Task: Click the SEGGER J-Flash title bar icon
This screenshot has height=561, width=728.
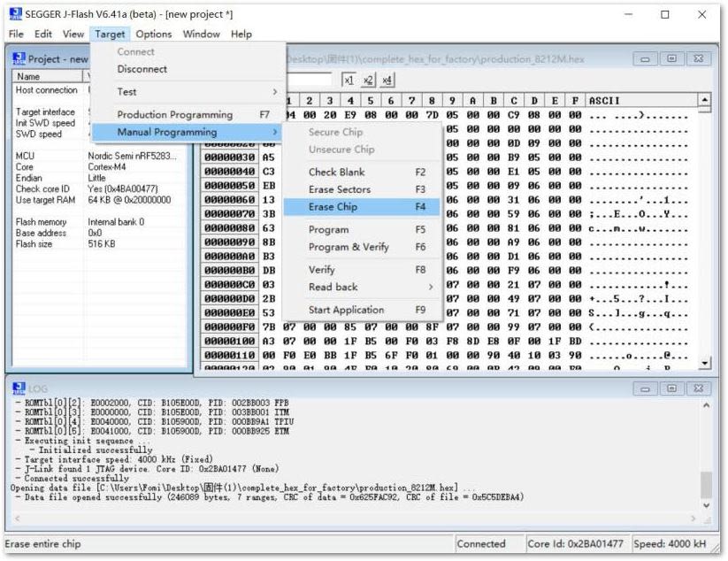Action: click(15, 14)
